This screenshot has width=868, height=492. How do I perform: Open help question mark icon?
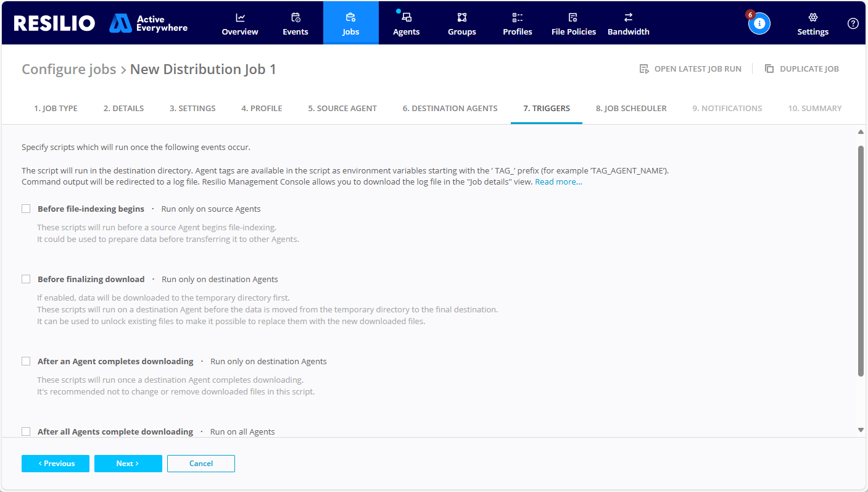point(853,23)
